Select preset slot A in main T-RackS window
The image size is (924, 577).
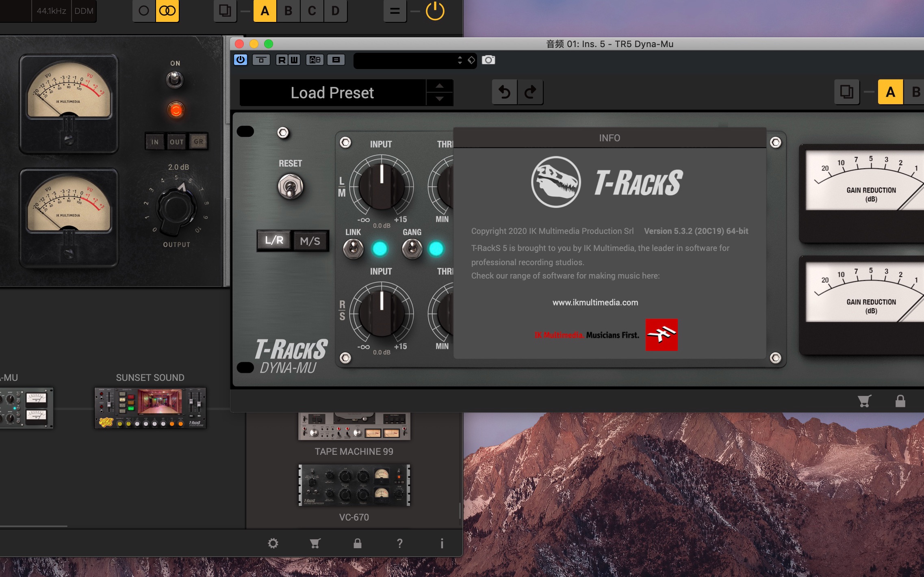tap(265, 11)
